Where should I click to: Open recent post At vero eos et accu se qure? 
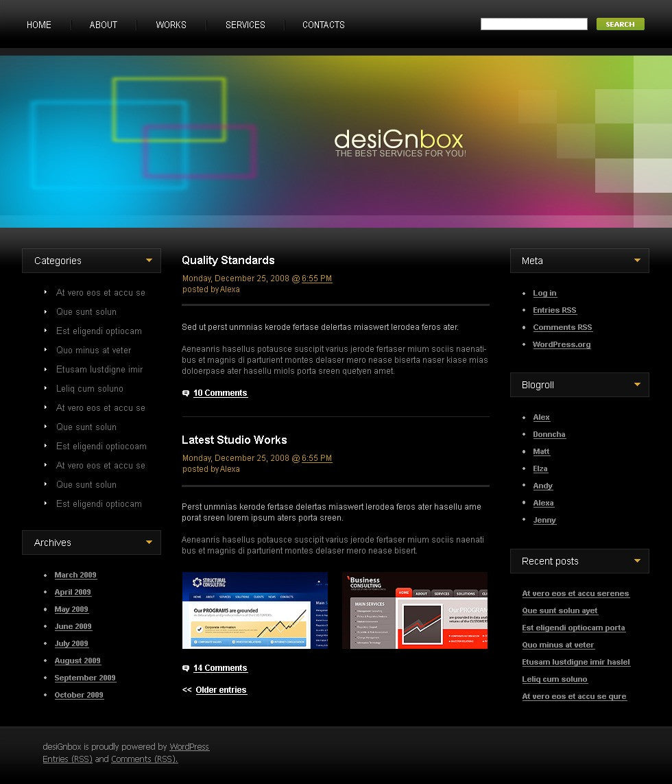pyautogui.click(x=574, y=696)
